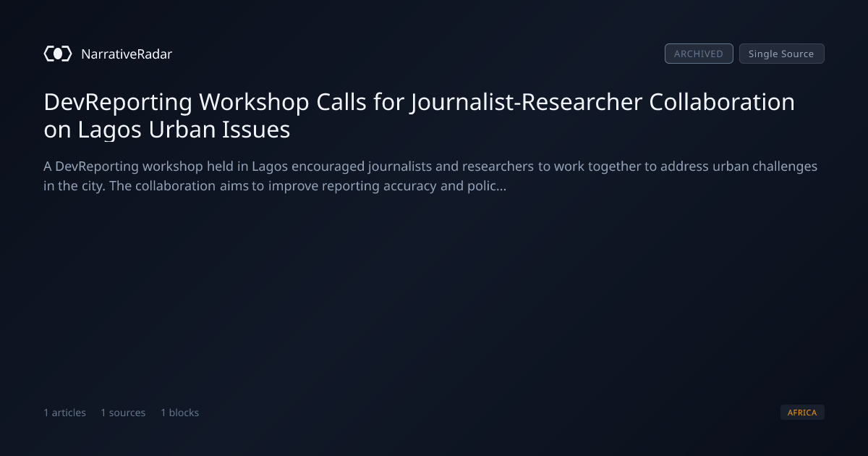Click summary line starting "in the city"
The width and height of the screenshot is (868, 456).
(x=275, y=186)
